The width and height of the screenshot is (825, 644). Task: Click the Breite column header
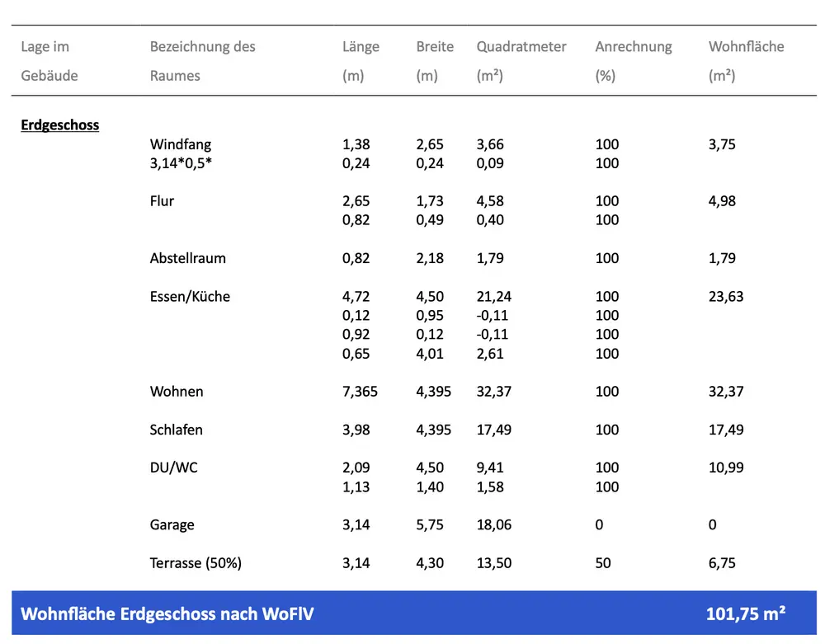pyautogui.click(x=435, y=47)
